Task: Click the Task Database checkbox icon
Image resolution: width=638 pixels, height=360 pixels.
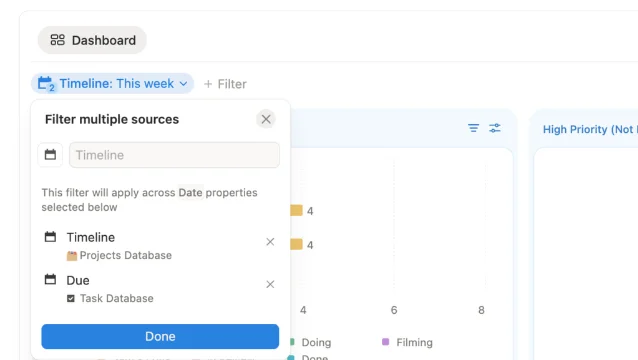Action: (x=71, y=299)
